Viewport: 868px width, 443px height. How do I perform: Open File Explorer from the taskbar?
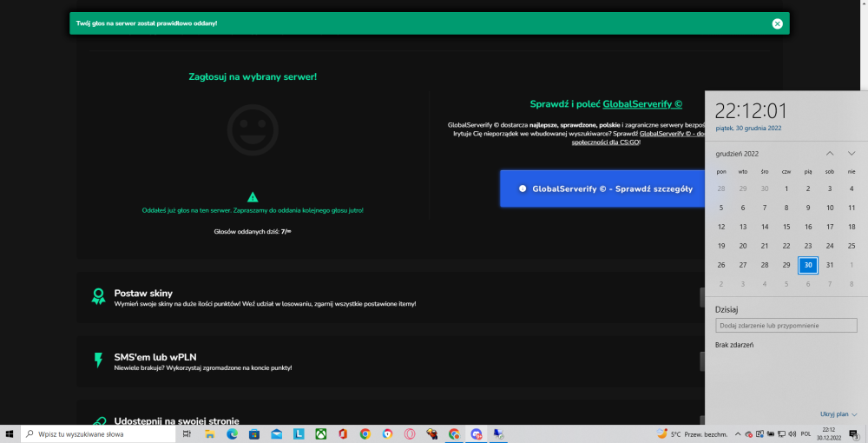(x=209, y=434)
